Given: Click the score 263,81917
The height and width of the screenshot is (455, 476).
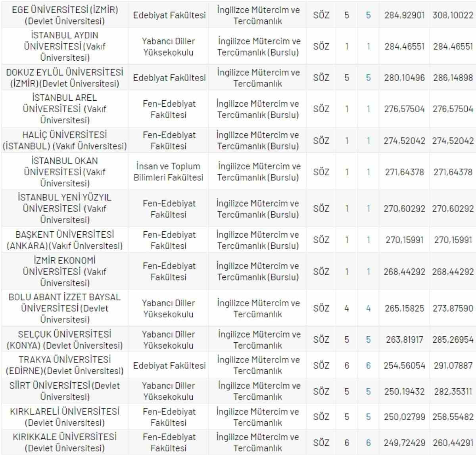Looking at the screenshot, I should [404, 340].
